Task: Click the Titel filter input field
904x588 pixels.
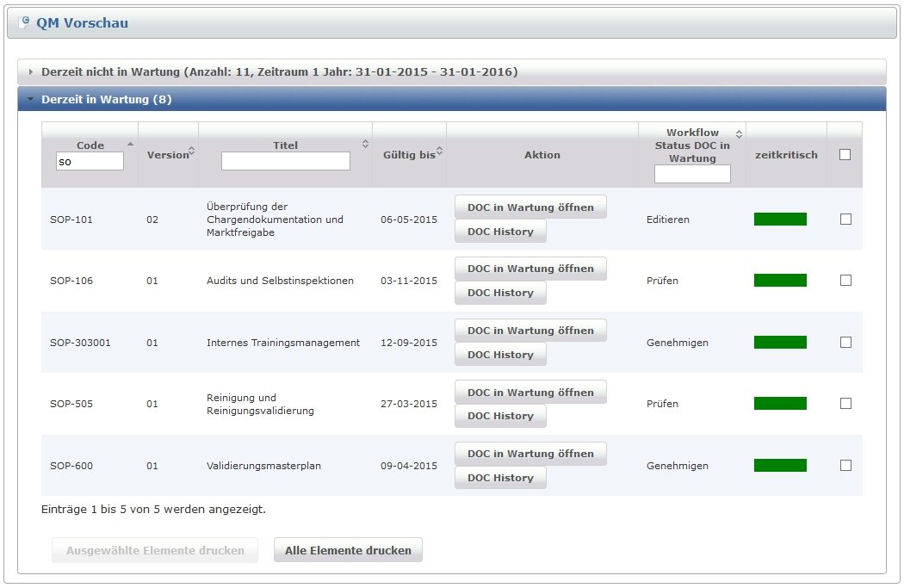Action: click(x=285, y=161)
